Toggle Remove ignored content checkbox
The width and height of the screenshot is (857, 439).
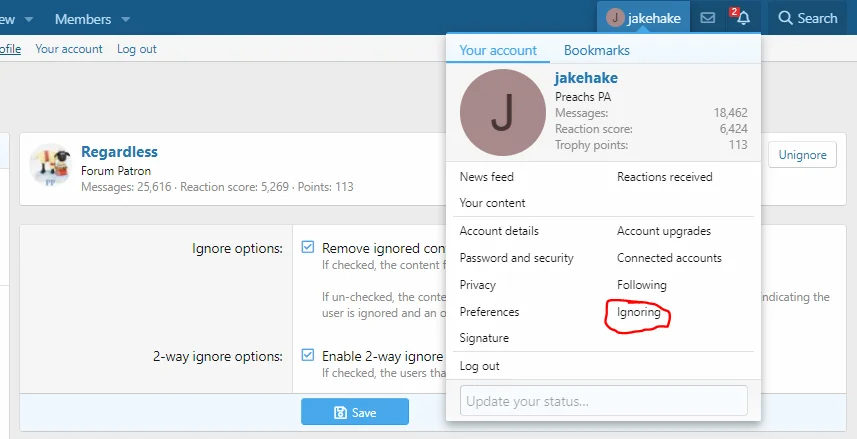pyautogui.click(x=308, y=247)
